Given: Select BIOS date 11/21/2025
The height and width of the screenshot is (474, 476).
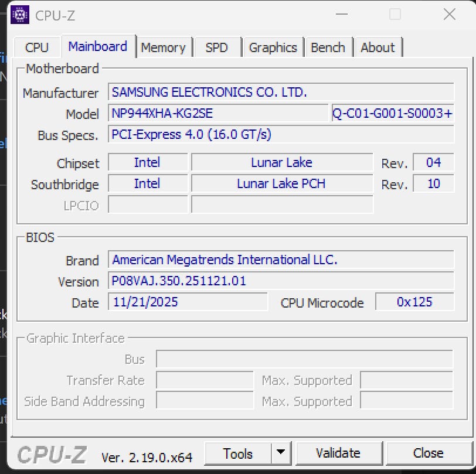Looking at the screenshot, I should 188,302.
